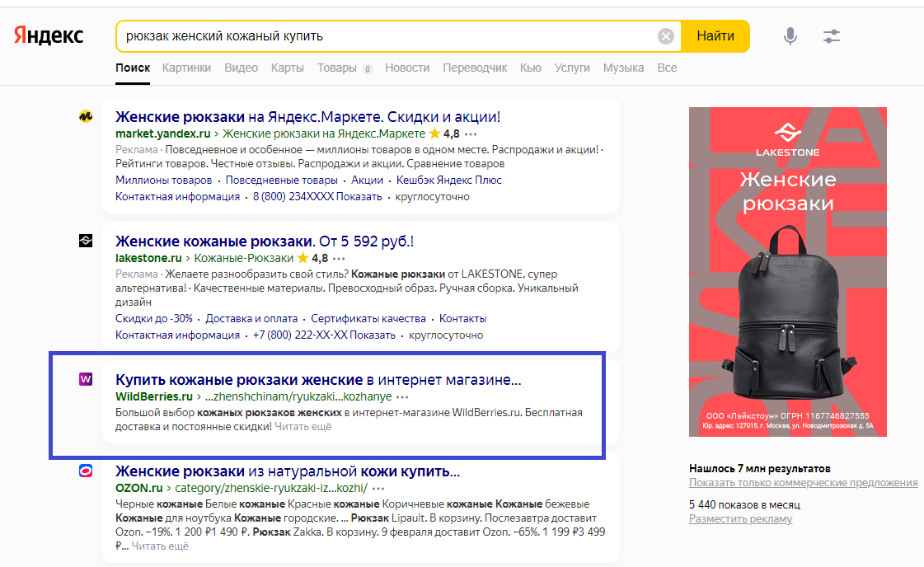Click Показать только коммерческие предложения link

(x=803, y=483)
